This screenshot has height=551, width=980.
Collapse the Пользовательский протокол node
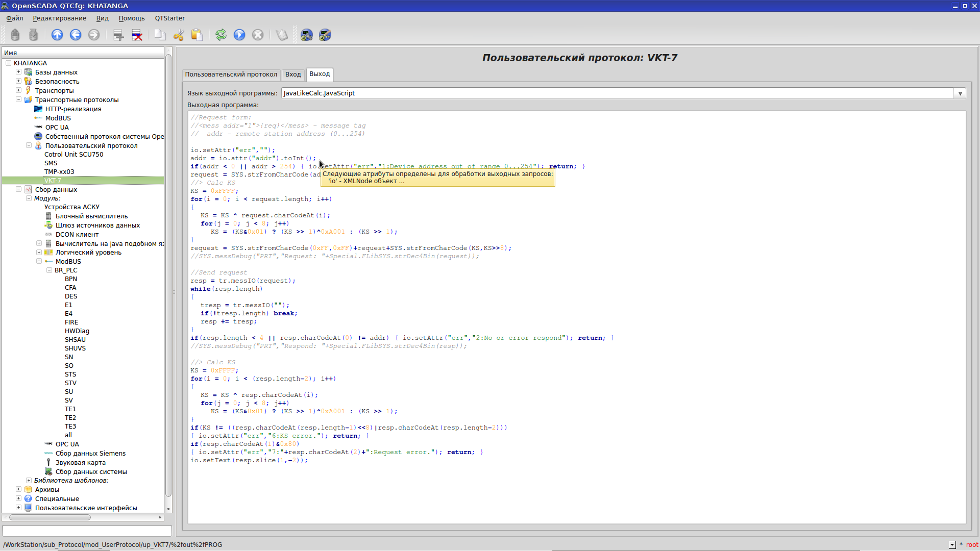pyautogui.click(x=29, y=145)
